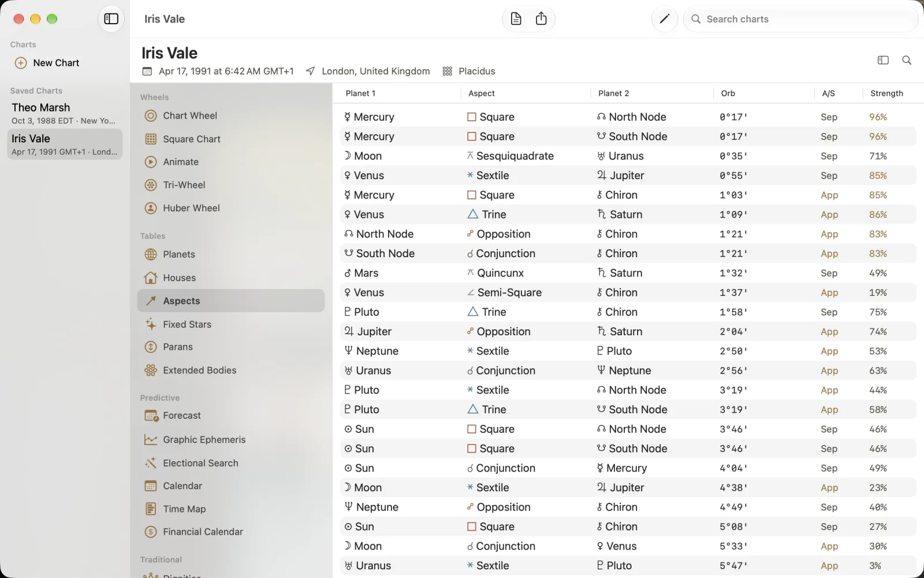Click the Parans icon
This screenshot has height=578, width=924.
151,347
